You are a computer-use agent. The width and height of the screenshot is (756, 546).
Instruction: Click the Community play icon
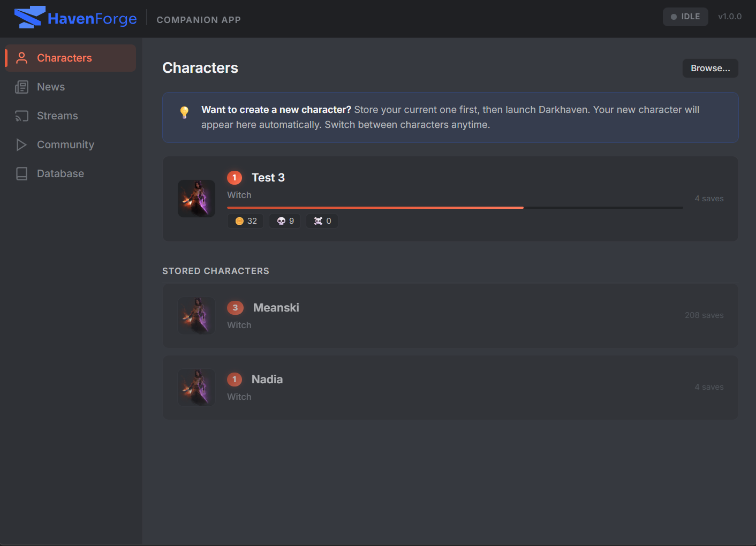pos(21,145)
